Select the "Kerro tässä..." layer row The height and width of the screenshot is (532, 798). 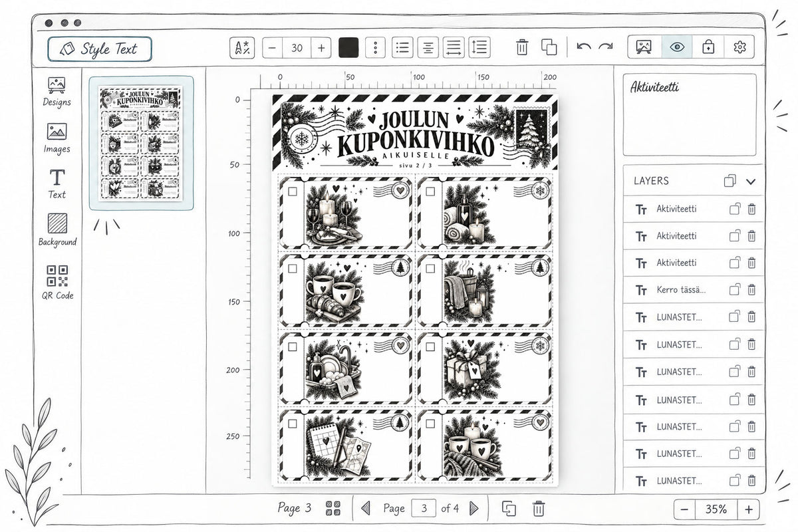[x=694, y=290]
